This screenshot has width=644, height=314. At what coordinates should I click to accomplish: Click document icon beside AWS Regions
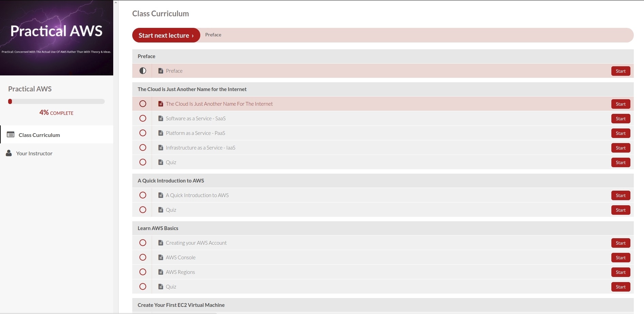point(161,272)
